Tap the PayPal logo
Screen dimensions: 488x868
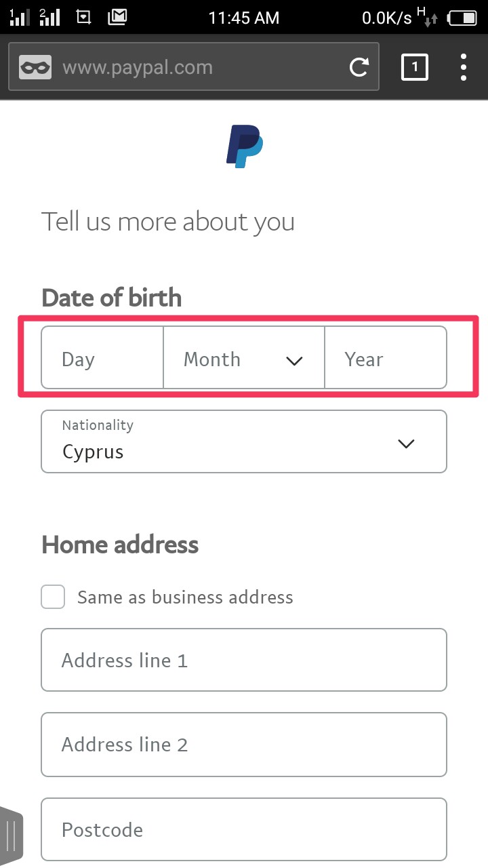tap(244, 146)
